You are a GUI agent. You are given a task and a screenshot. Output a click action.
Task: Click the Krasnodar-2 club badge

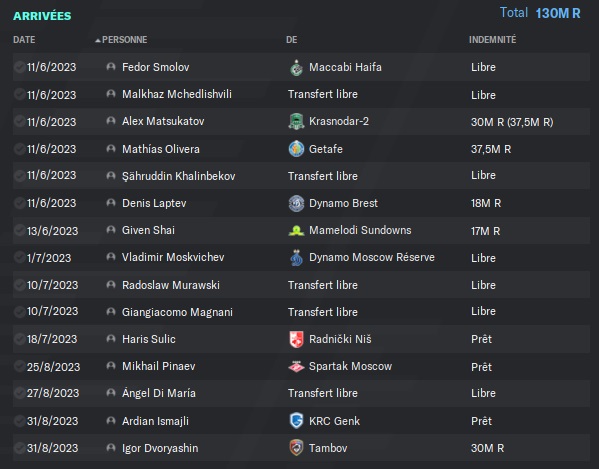pos(296,122)
